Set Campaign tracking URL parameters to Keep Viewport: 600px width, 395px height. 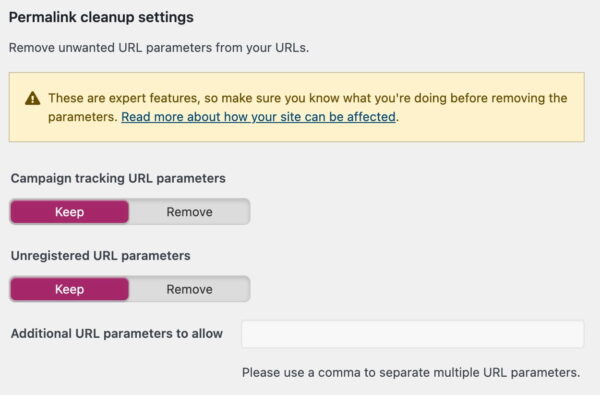[70, 212]
